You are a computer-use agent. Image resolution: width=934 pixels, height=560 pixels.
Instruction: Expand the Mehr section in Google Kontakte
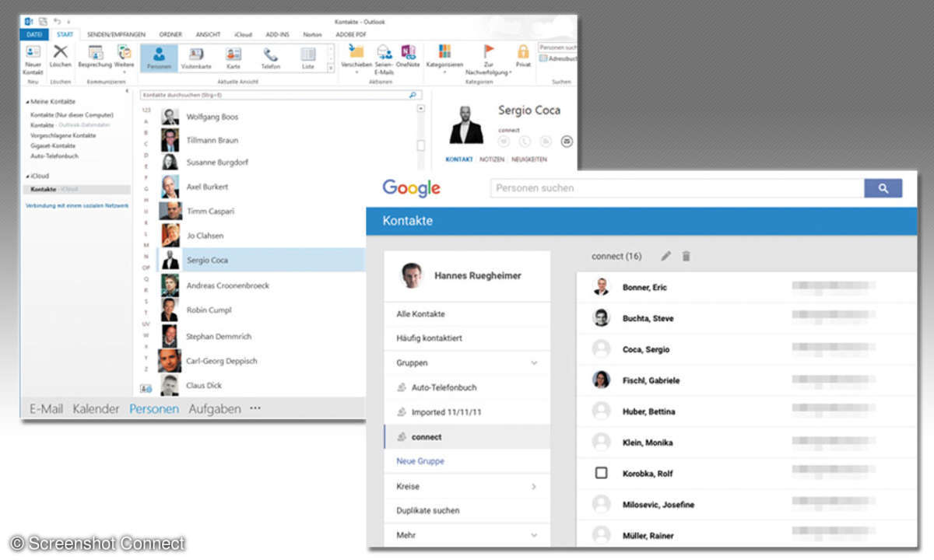point(534,535)
